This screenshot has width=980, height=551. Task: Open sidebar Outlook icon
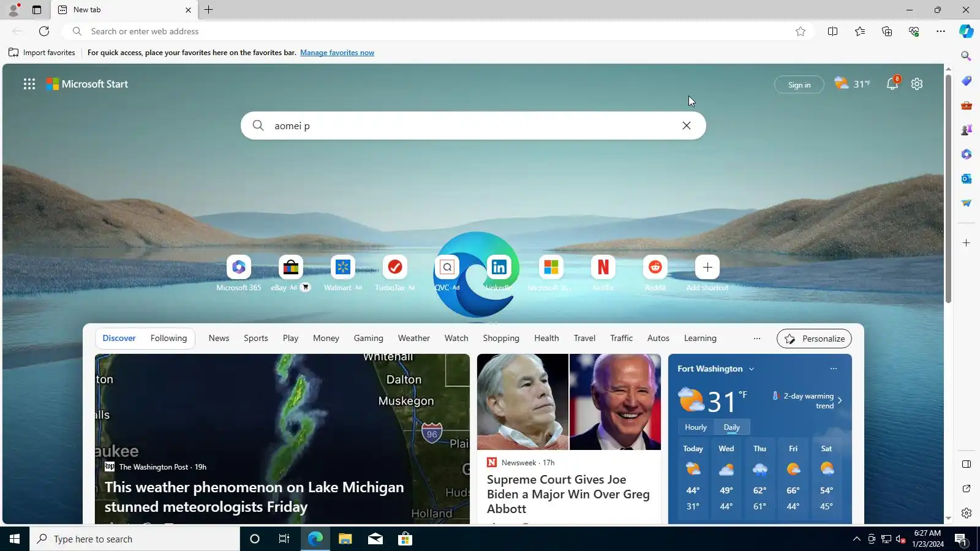pos(967,179)
